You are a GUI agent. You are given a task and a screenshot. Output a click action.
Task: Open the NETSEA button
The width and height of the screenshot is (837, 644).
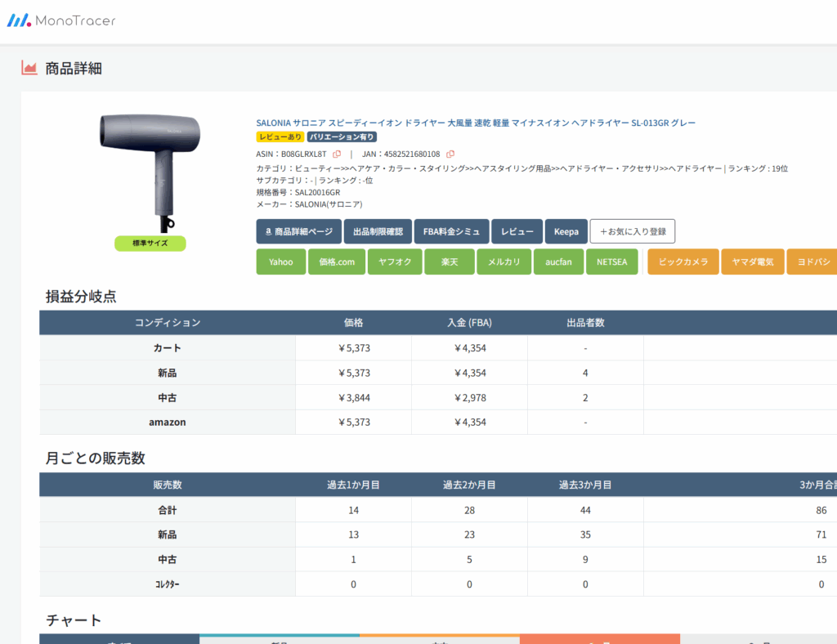[611, 262]
